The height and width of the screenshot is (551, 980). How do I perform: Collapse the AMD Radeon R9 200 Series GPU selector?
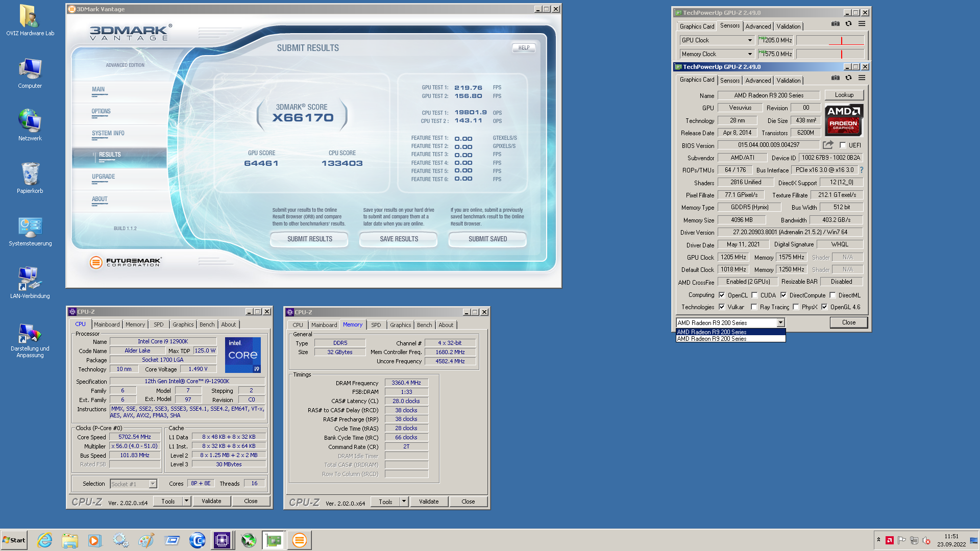point(780,322)
